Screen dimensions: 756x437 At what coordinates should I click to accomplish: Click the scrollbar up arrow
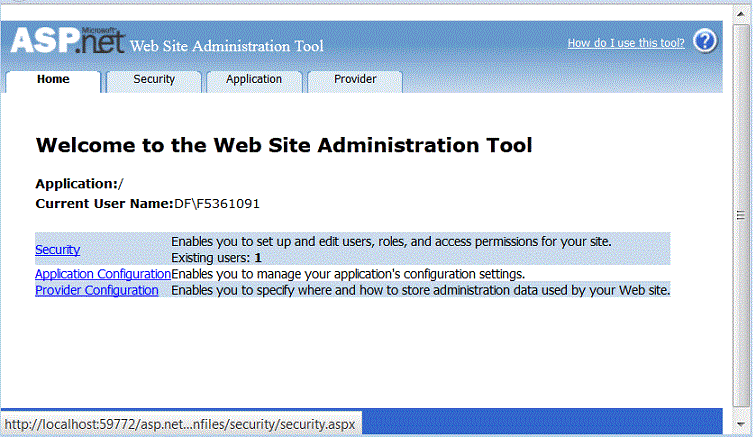741,14
